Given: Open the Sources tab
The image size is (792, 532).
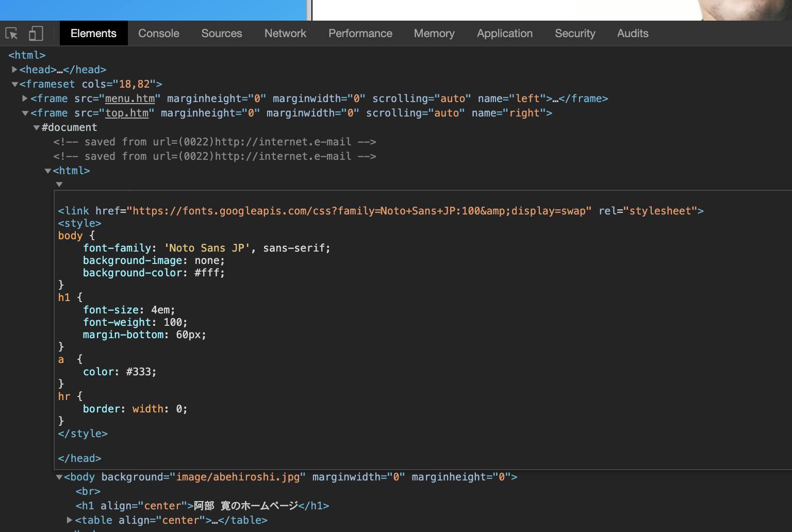Looking at the screenshot, I should (222, 34).
